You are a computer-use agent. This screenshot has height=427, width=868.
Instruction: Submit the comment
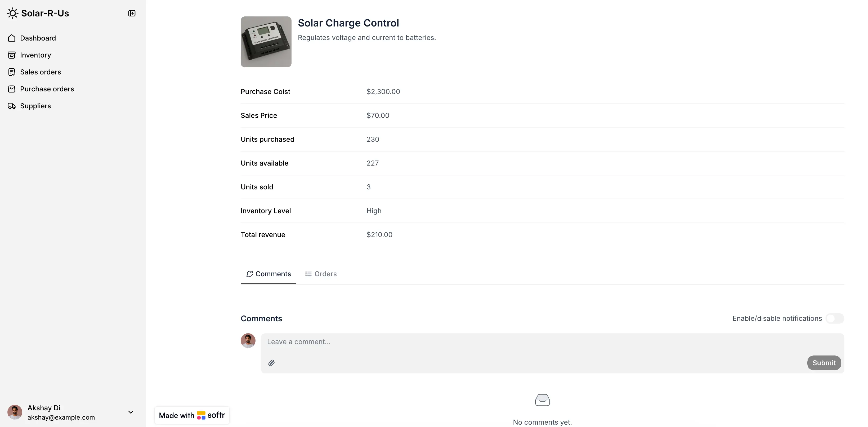(824, 363)
